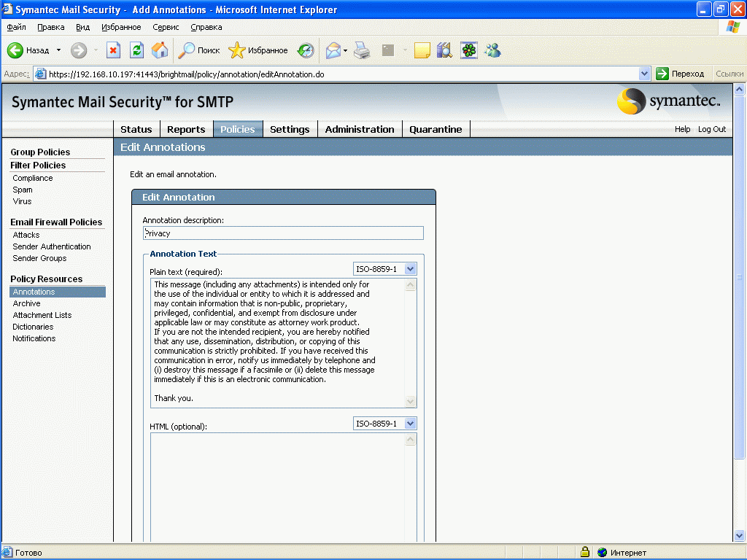Open Back button history dropdown arrow

58,50
